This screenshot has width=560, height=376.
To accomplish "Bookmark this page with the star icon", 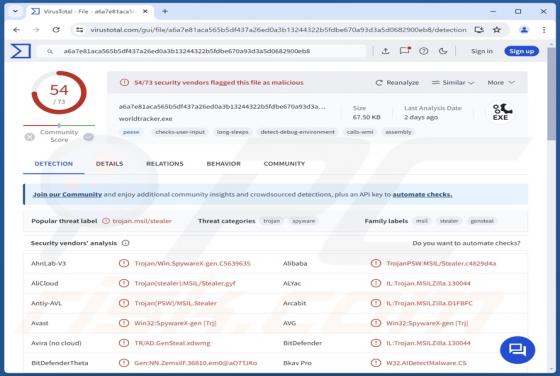I will (x=497, y=30).
